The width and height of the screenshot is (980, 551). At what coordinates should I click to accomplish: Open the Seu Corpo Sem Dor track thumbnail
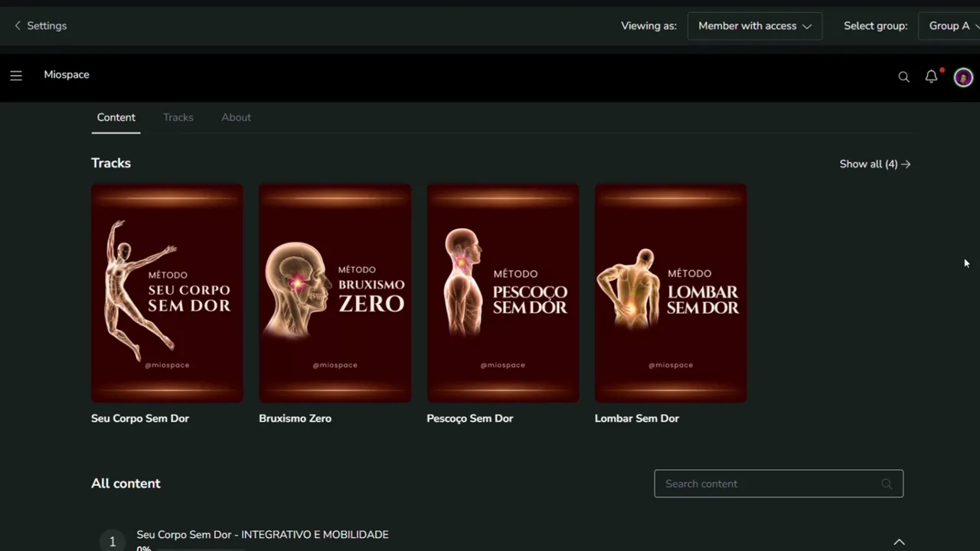(167, 293)
